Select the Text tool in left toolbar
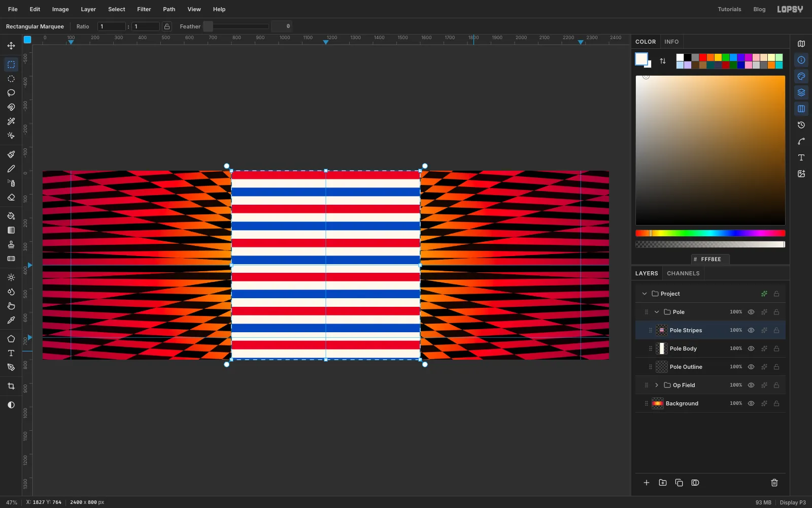Image resolution: width=812 pixels, height=508 pixels. click(x=11, y=353)
